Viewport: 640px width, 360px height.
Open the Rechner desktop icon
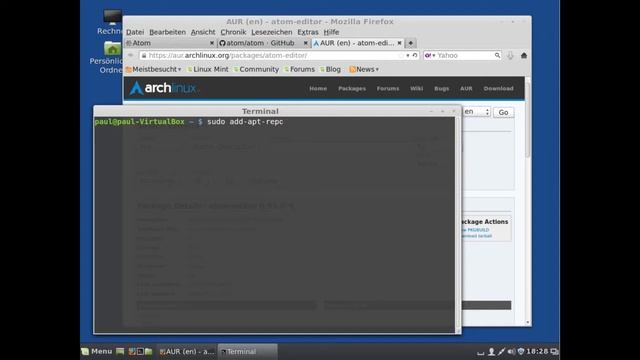pos(111,22)
